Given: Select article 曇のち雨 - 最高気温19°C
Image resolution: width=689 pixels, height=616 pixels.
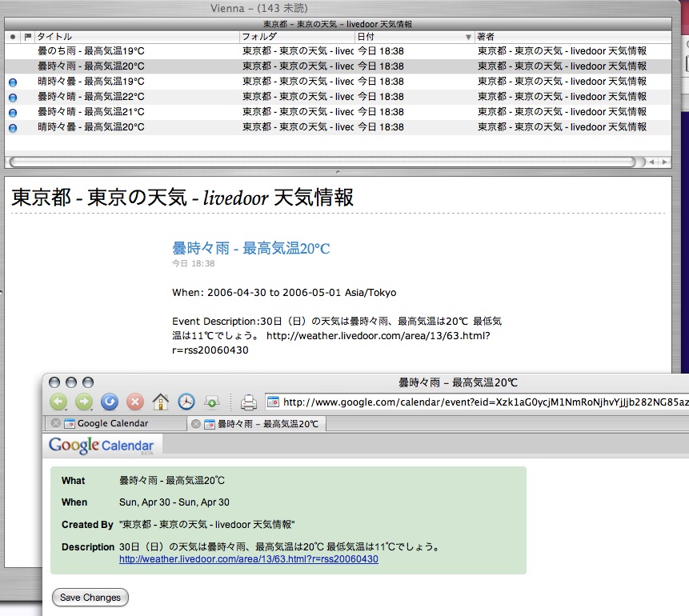Looking at the screenshot, I should (91, 51).
